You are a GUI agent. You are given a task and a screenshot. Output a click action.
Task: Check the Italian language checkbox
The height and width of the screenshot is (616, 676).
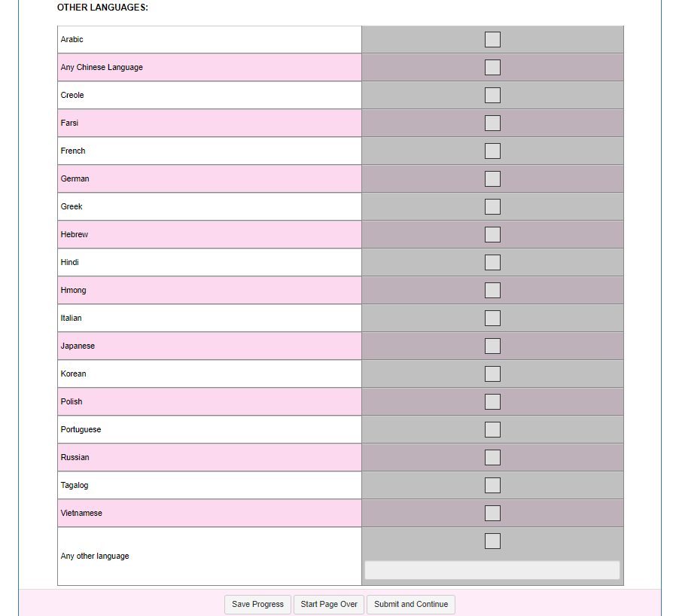pyautogui.click(x=492, y=318)
